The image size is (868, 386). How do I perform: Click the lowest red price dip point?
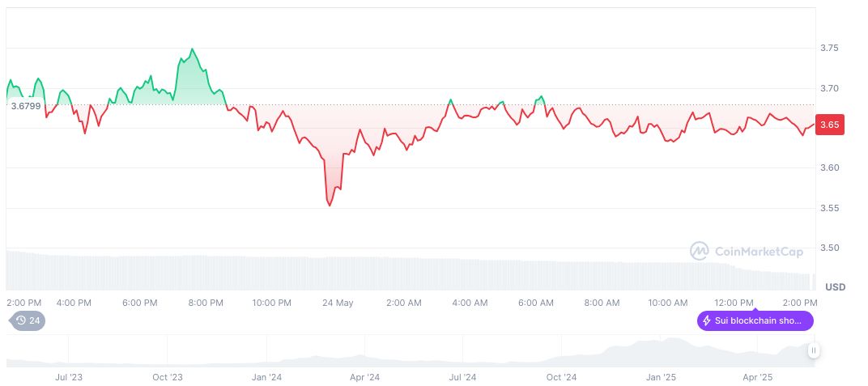tap(330, 206)
